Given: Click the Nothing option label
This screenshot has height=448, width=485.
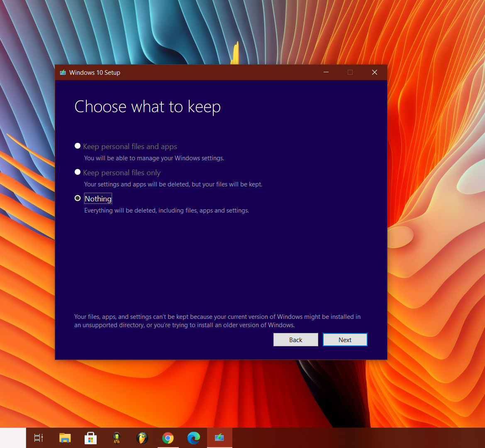Looking at the screenshot, I should tap(98, 199).
